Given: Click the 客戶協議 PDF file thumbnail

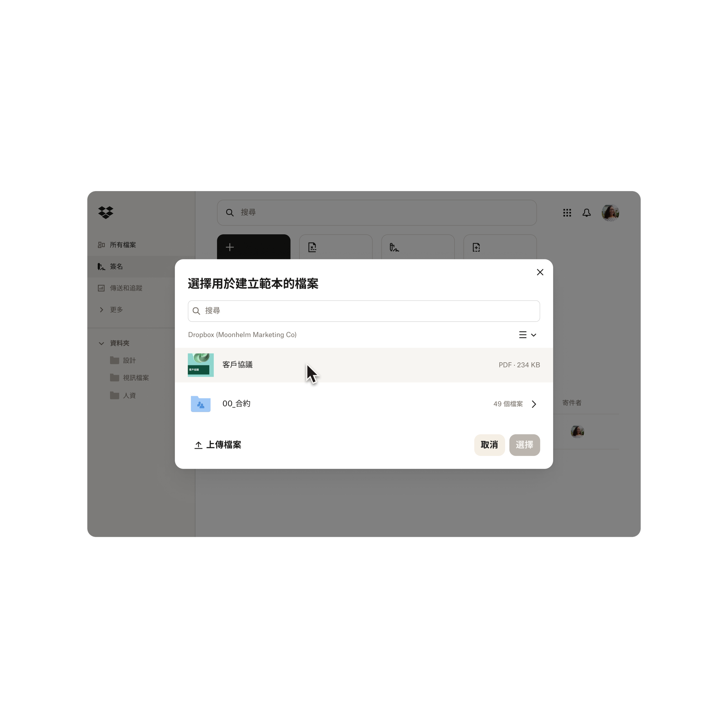Looking at the screenshot, I should point(200,364).
